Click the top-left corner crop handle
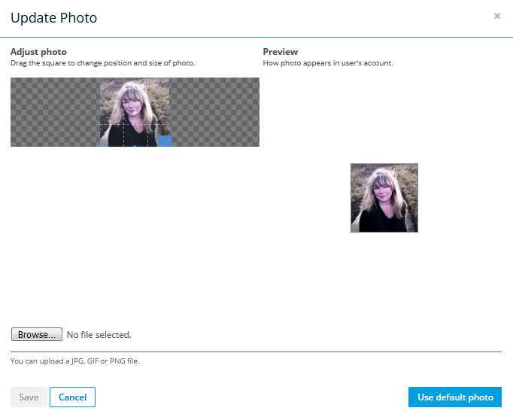Image resolution: width=513 pixels, height=420 pixels. coord(100,79)
